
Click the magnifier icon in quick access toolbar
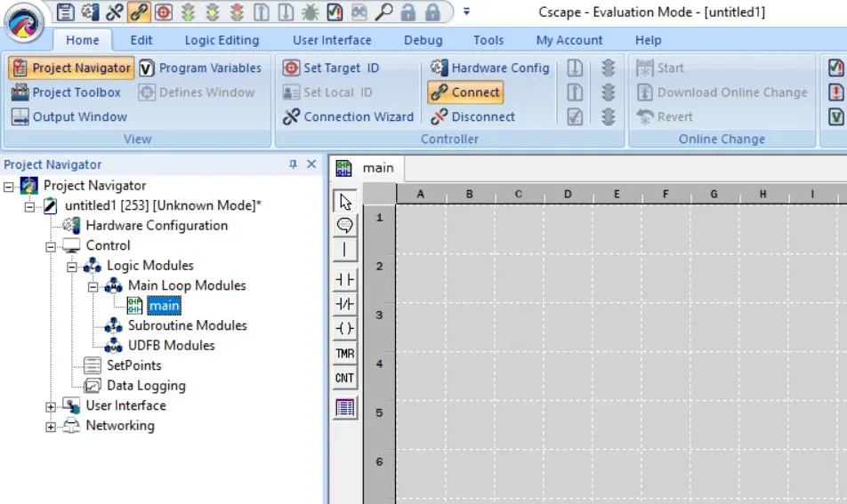click(x=383, y=12)
